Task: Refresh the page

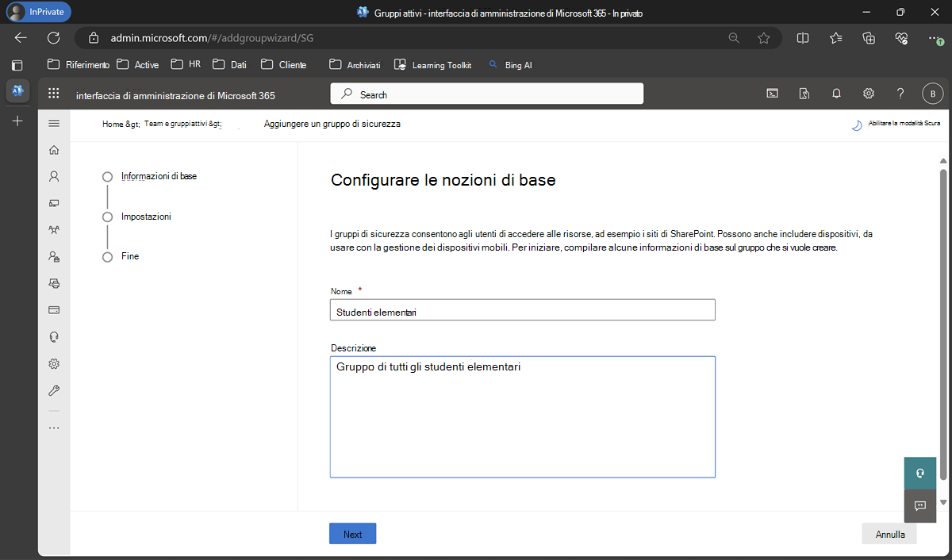Action: [54, 37]
